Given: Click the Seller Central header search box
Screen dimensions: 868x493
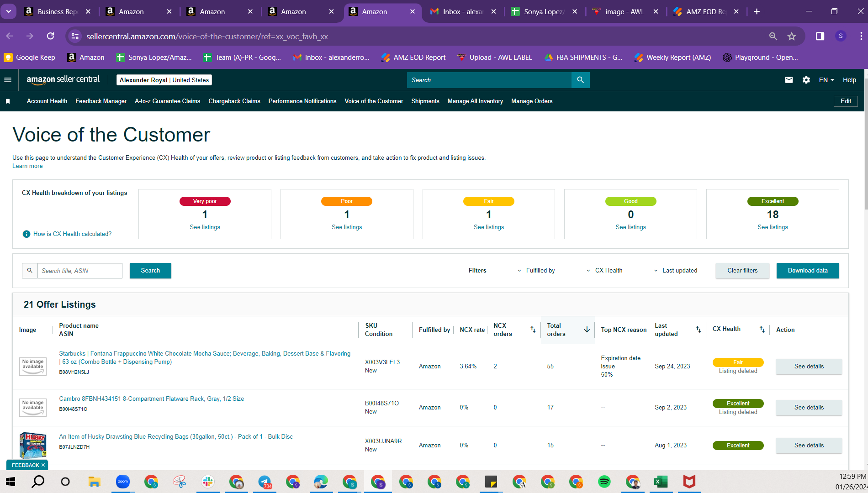Looking at the screenshot, I should pyautogui.click(x=489, y=80).
